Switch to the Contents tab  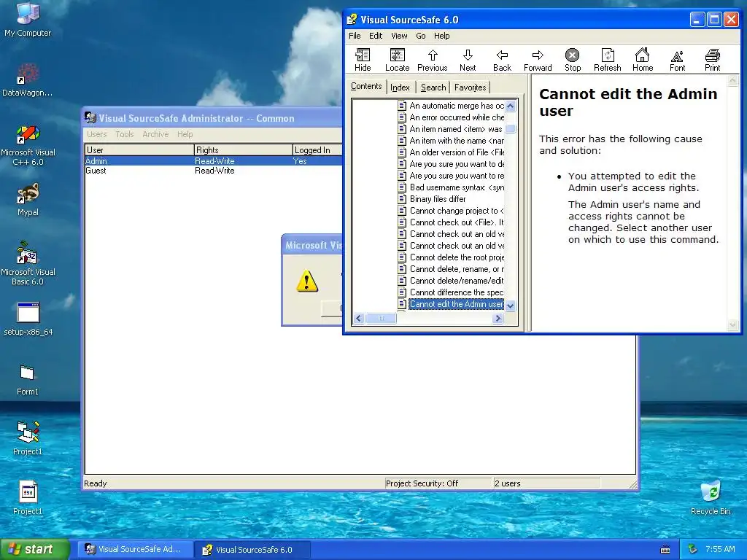tap(366, 86)
